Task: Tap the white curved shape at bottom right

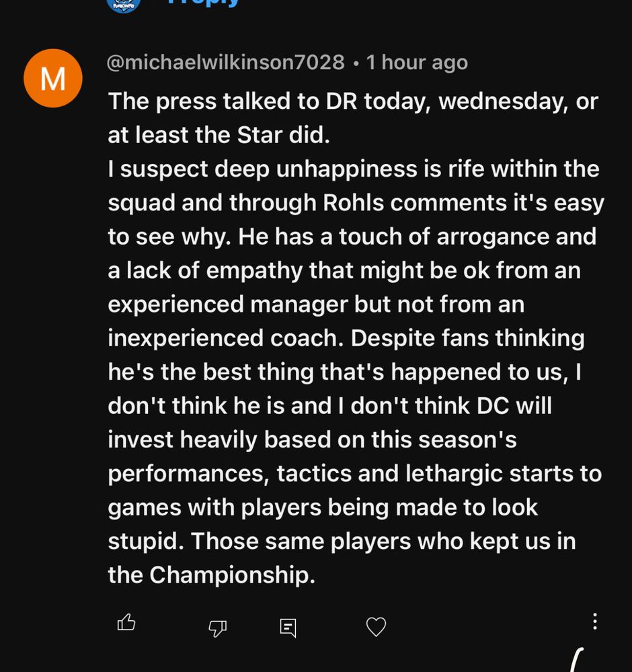Action: 577,660
